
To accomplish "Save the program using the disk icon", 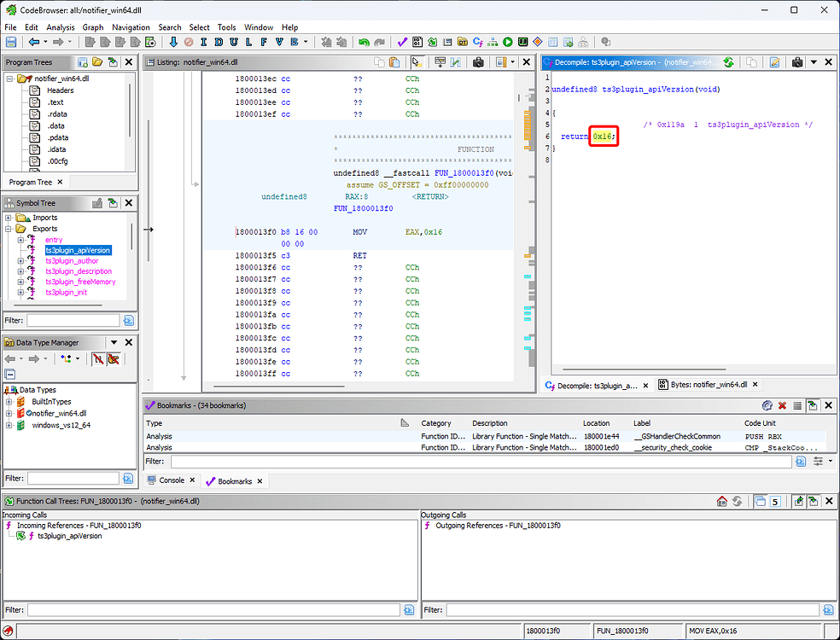I will point(11,42).
